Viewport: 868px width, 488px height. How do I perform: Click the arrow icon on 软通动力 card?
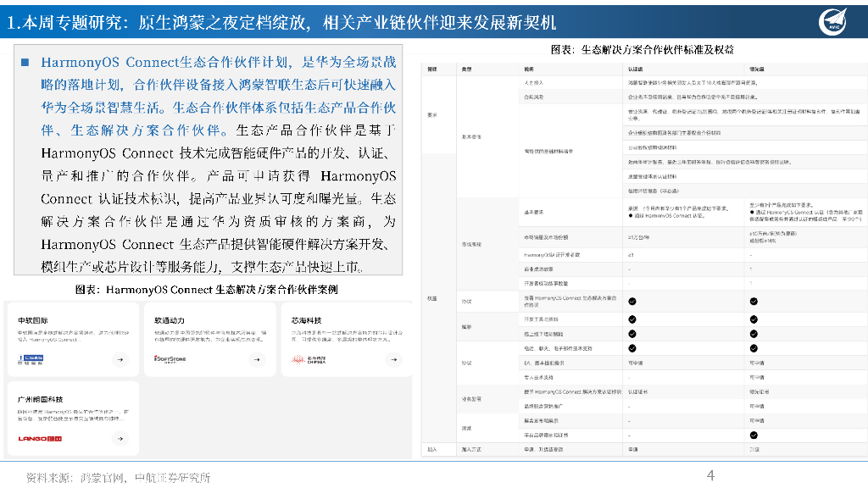(257, 359)
